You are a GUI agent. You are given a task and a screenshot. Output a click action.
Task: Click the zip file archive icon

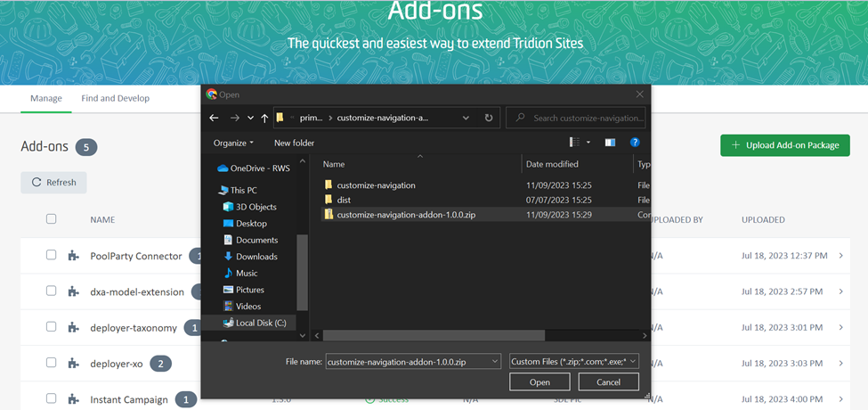[x=329, y=215]
